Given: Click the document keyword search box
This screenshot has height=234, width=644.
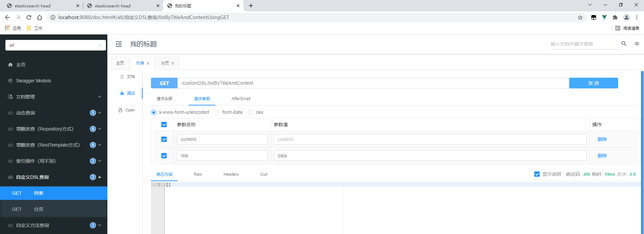Looking at the screenshot, I should tap(585, 44).
